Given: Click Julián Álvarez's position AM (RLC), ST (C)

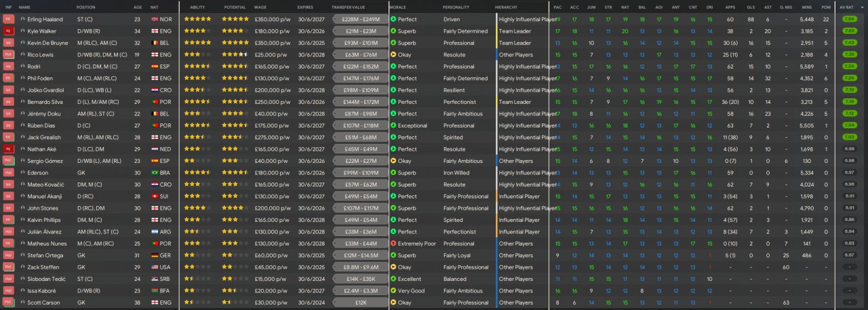Looking at the screenshot, I should point(98,232).
